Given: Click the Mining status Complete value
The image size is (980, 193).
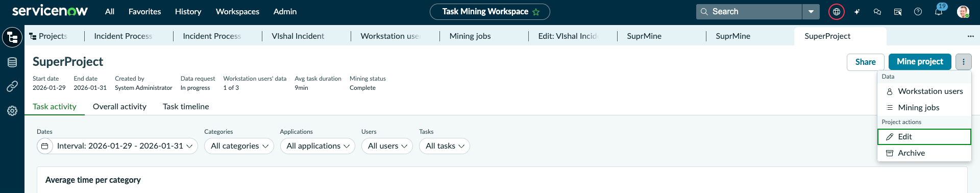Looking at the screenshot, I should click(362, 88).
